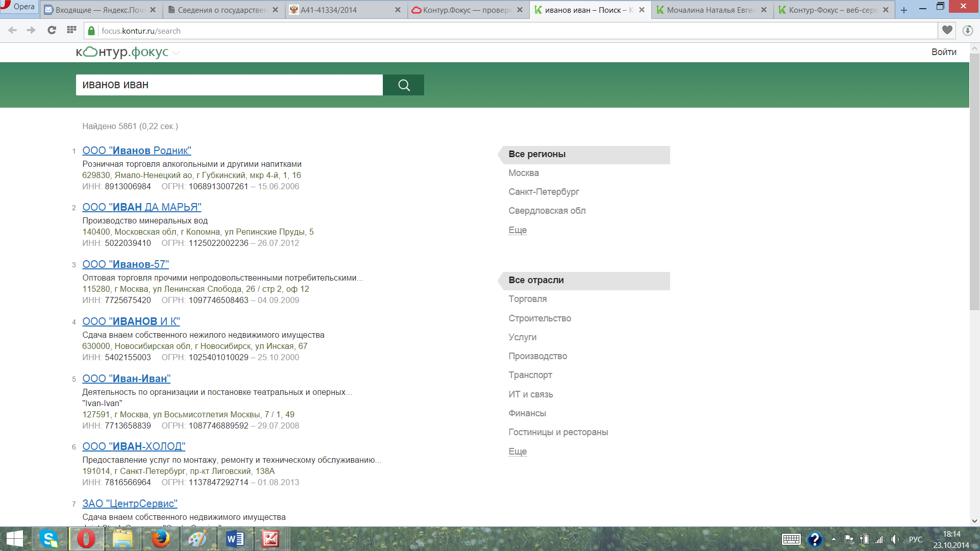Image resolution: width=980 pixels, height=551 pixels.
Task: Filter by Транспорт industry
Action: [x=530, y=375]
